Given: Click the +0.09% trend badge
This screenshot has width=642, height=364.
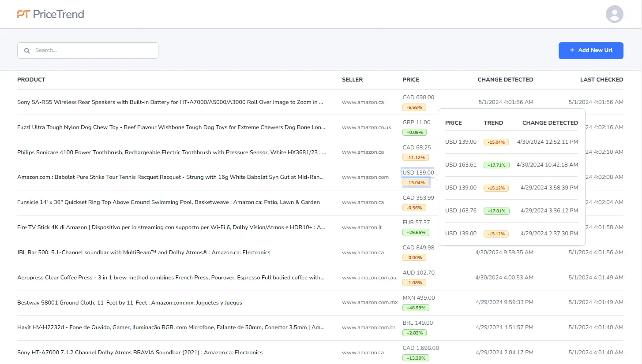Looking at the screenshot, I should (x=414, y=132).
